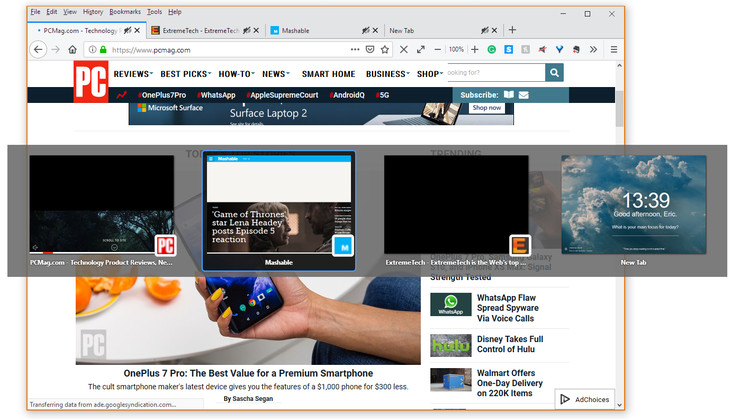Mute the Mashable tab

pyautogui.click(x=366, y=30)
